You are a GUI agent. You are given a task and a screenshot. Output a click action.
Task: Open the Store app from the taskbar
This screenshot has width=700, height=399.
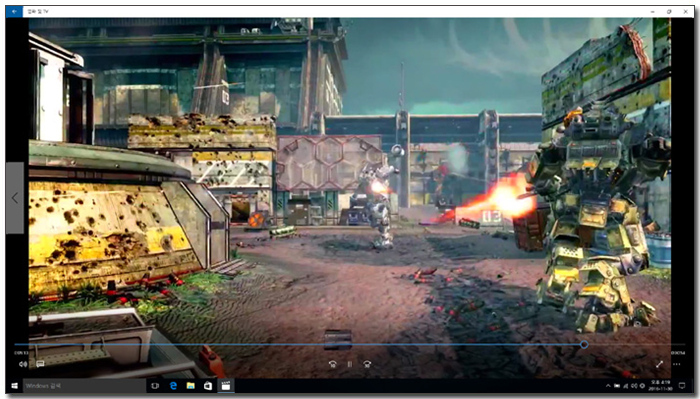tap(208, 386)
